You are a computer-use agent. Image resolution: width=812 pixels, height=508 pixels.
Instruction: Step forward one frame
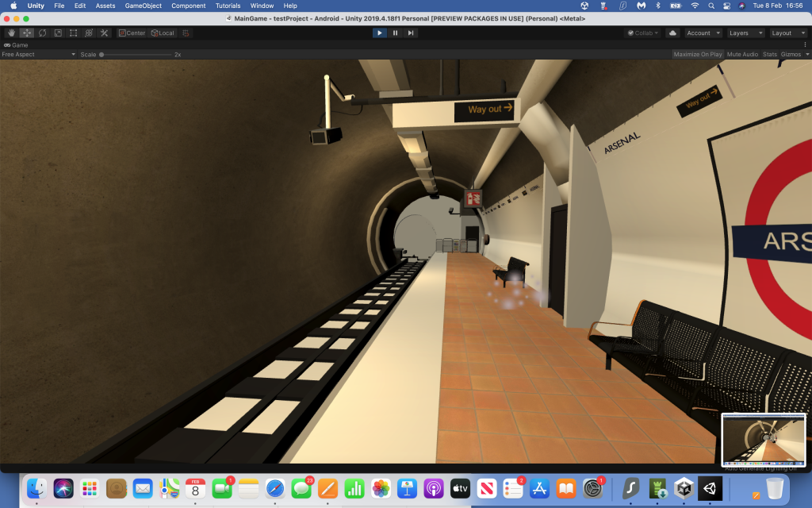411,33
